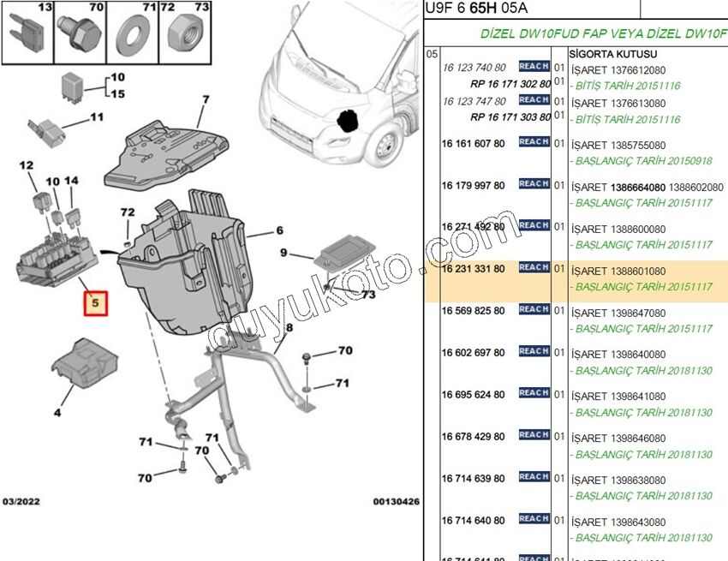Click callout 8 on the support bracket
This screenshot has height=561, width=728.
(x=290, y=327)
